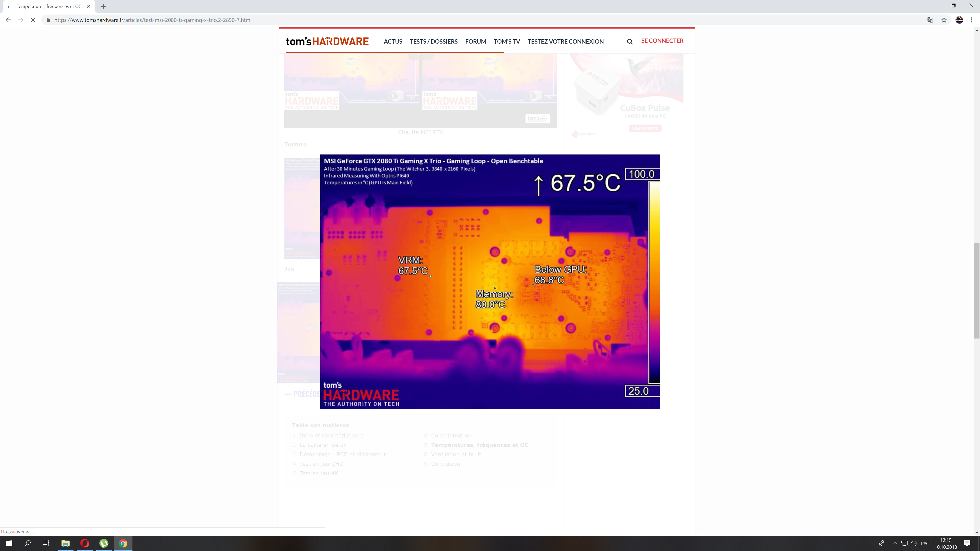Go back with the browser arrow
Image resolution: width=980 pixels, height=551 pixels.
click(x=8, y=20)
